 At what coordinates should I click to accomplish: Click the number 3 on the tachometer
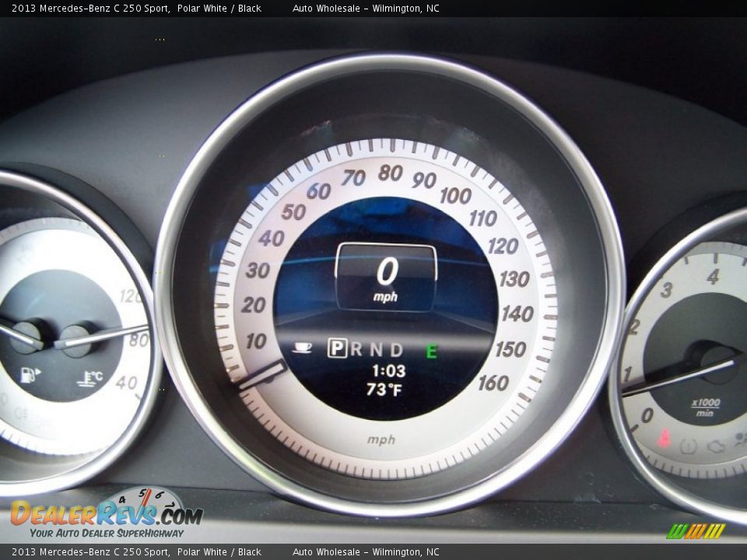[667, 289]
